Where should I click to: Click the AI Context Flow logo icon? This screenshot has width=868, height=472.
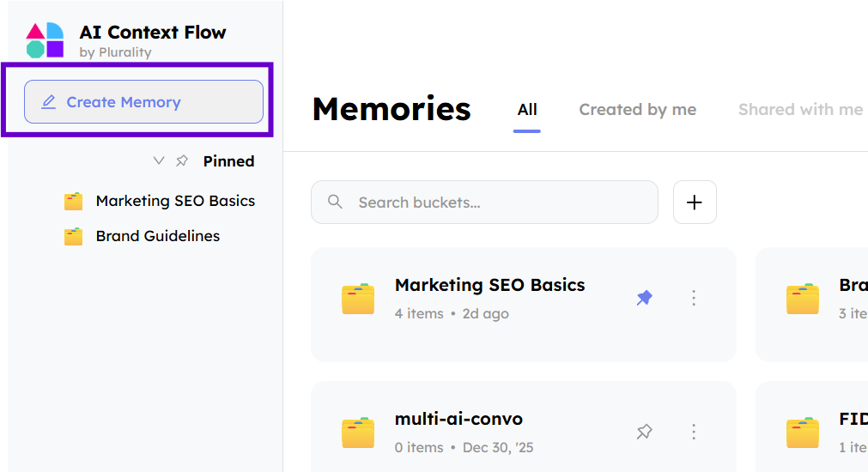(45, 40)
